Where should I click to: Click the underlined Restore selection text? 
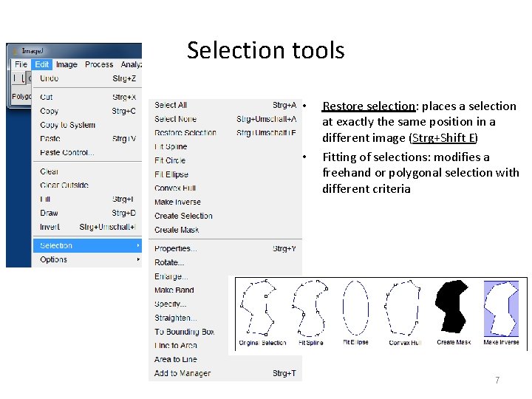[369, 106]
